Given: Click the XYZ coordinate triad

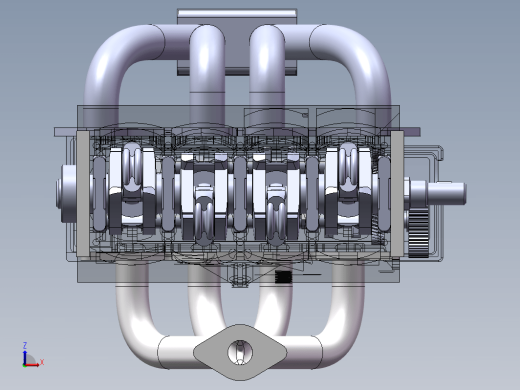Looking at the screenshot, I should pos(33,355).
